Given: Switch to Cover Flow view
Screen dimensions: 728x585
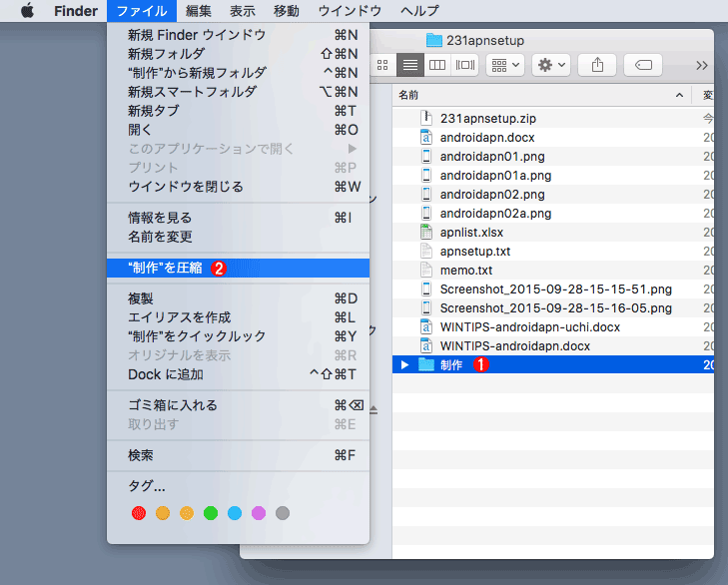Looking at the screenshot, I should pyautogui.click(x=464, y=65).
